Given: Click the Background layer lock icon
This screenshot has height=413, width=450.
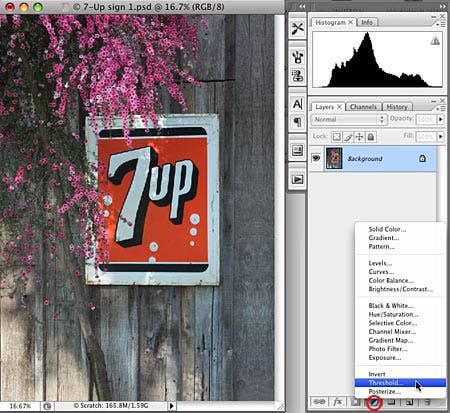Looking at the screenshot, I should coord(422,158).
